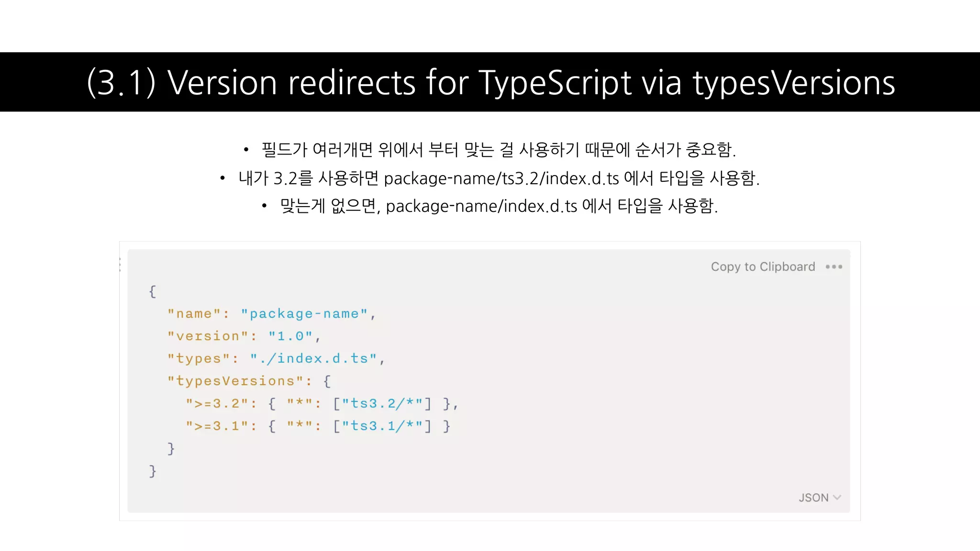The image size is (980, 551).
Task: Click the ">=3.2" key in code
Action: (217, 404)
